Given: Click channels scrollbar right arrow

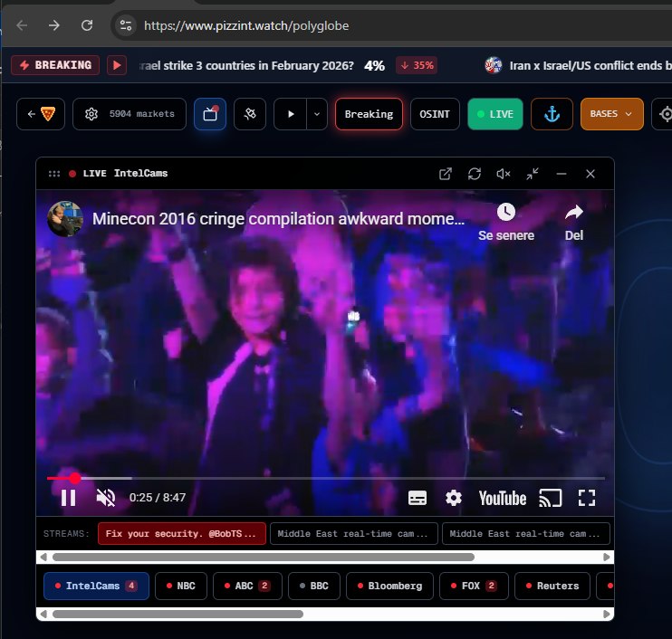Looking at the screenshot, I should tap(607, 615).
